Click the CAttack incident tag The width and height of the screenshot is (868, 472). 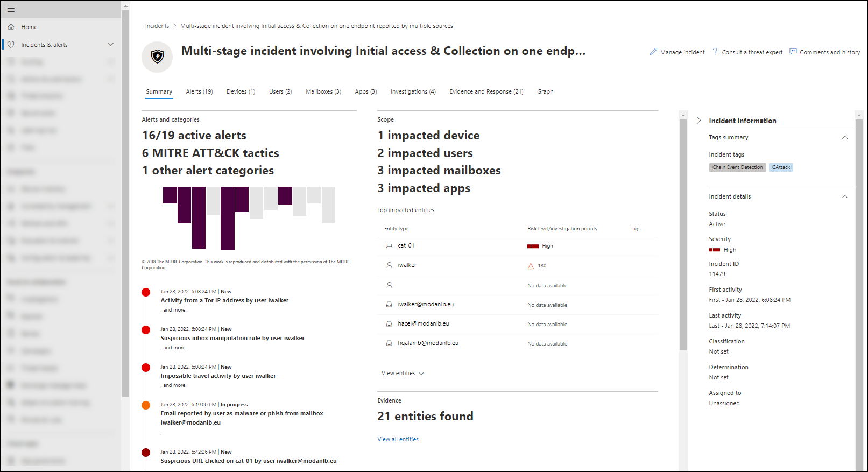pos(781,167)
